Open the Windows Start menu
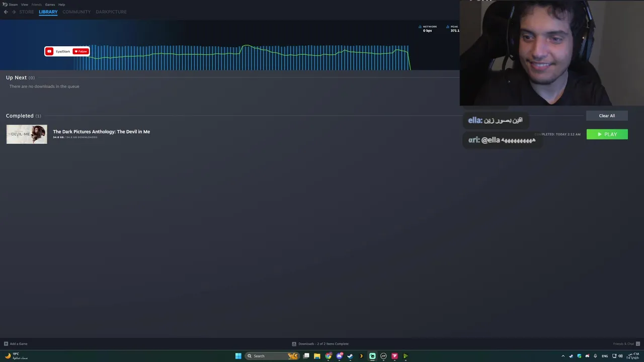 (x=238, y=356)
